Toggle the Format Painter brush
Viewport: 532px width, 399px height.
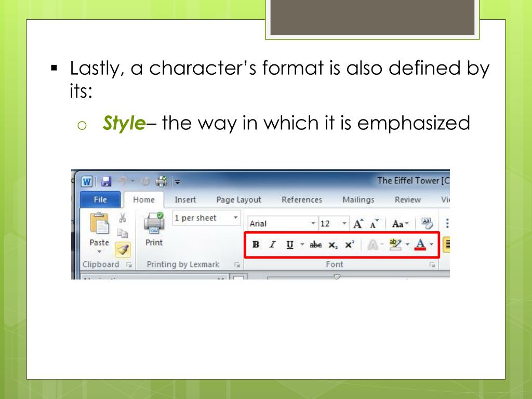(123, 249)
